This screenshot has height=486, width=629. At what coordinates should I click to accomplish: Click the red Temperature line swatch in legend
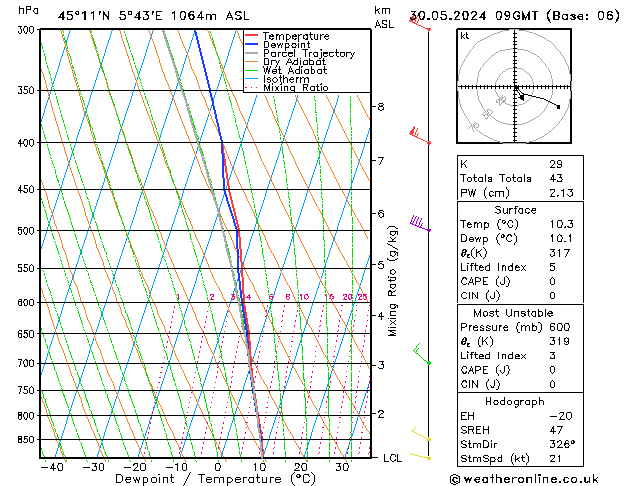pyautogui.click(x=251, y=36)
